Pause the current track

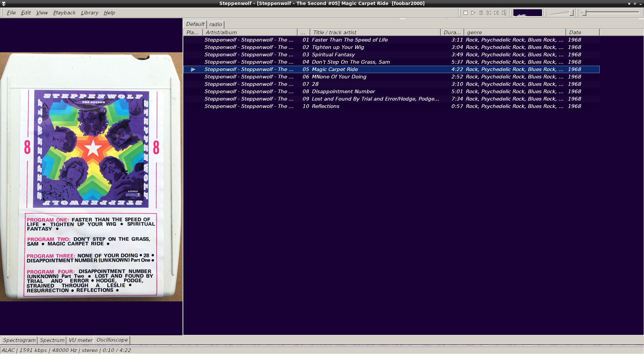click(481, 13)
